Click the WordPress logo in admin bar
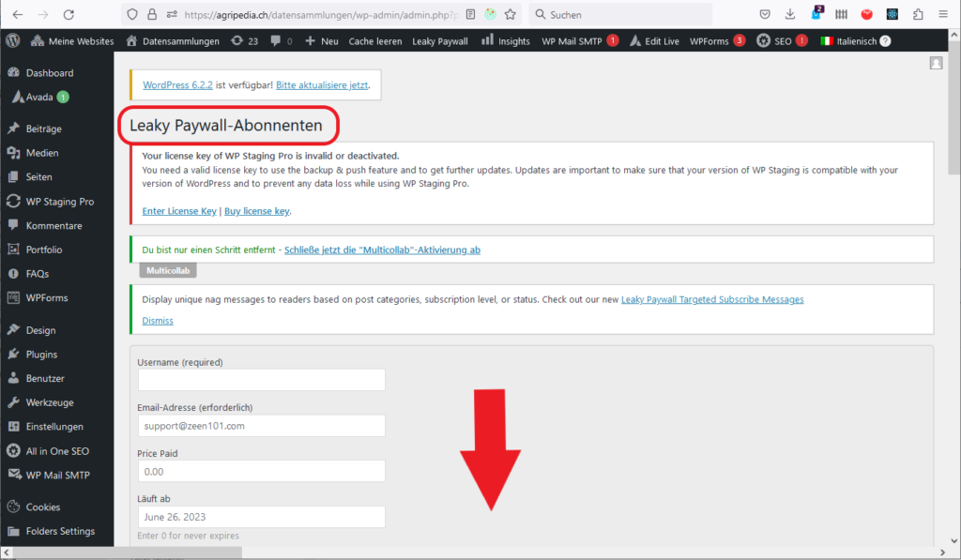 (x=13, y=41)
